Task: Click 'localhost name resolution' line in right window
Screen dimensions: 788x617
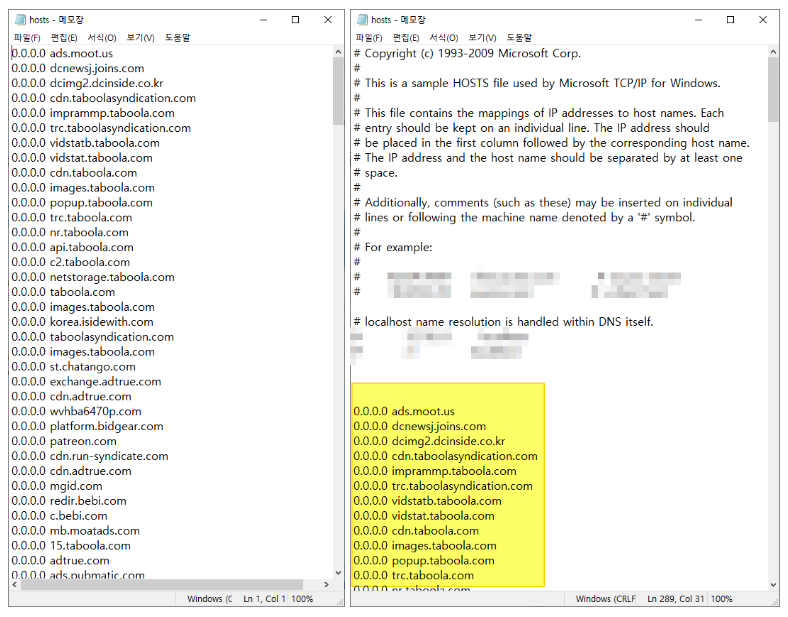Action: coord(504,322)
